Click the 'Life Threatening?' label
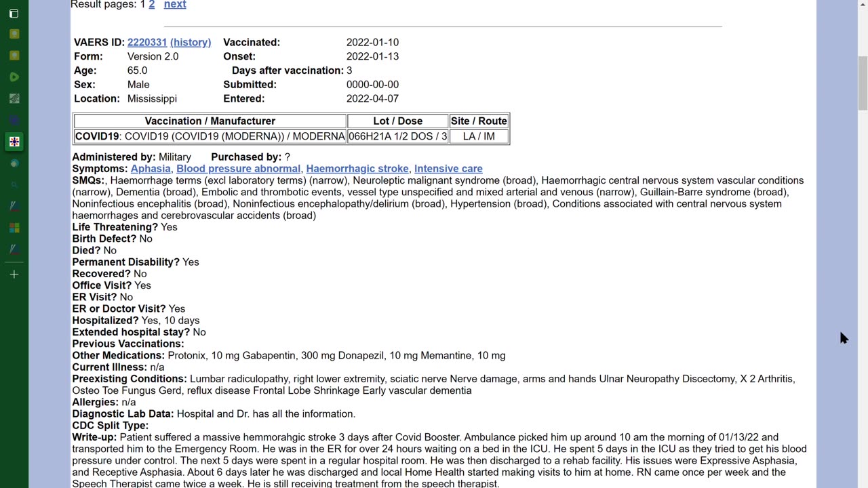The width and height of the screenshot is (868, 488). (x=115, y=227)
